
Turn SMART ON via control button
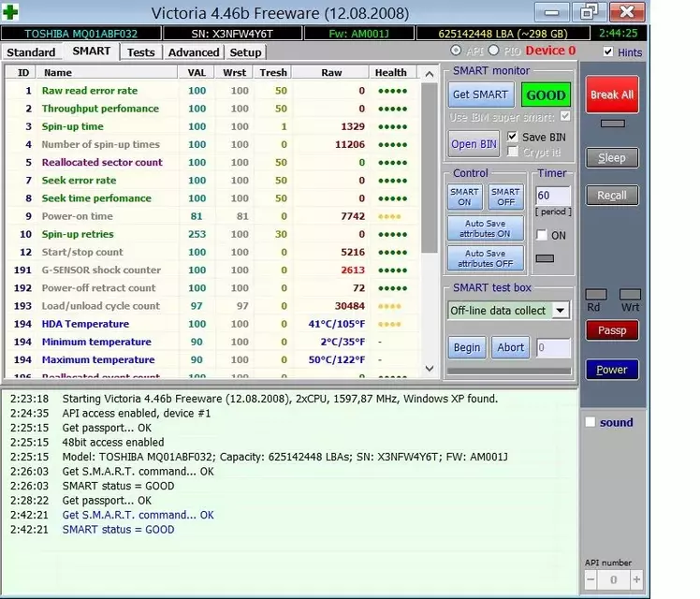(464, 197)
